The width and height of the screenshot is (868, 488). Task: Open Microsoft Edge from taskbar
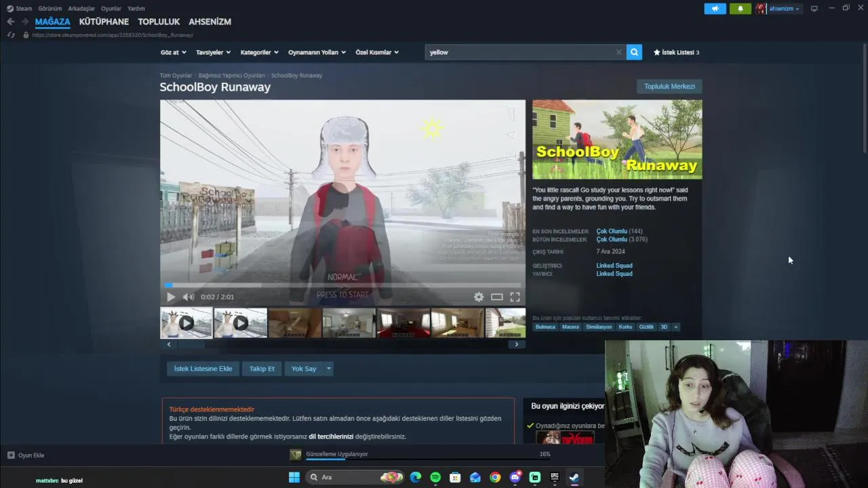[x=416, y=477]
